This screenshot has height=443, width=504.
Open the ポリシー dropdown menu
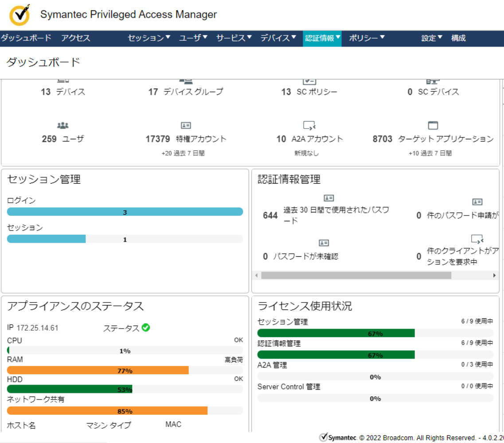[x=367, y=38]
